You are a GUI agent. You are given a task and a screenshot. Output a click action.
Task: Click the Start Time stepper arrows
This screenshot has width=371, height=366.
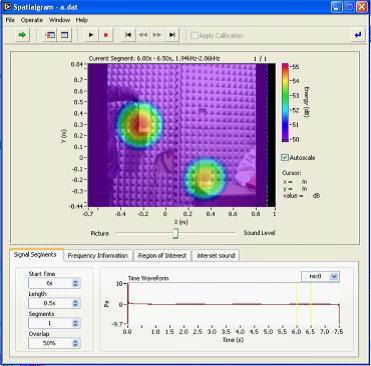(75, 283)
